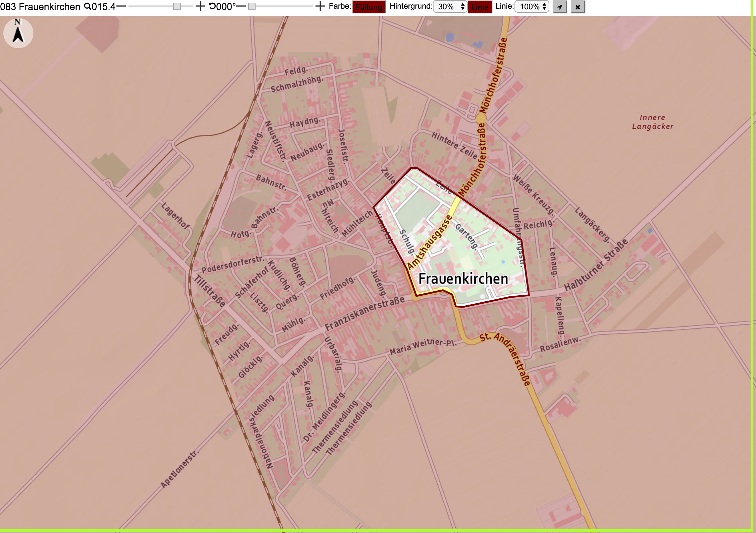
Task: Click the rotation slider handle
Action: tap(252, 6)
